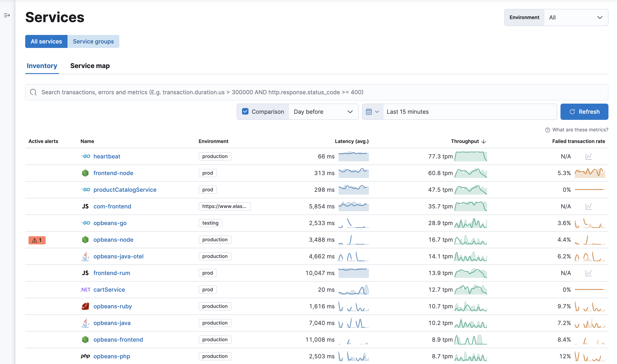Screen dimensions: 617x364
Task: Click the active alert badge on opbeans-node
Action: click(x=37, y=240)
